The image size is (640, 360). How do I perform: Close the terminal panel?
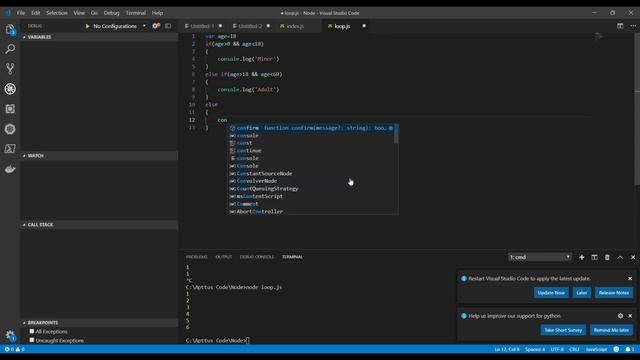(x=633, y=257)
